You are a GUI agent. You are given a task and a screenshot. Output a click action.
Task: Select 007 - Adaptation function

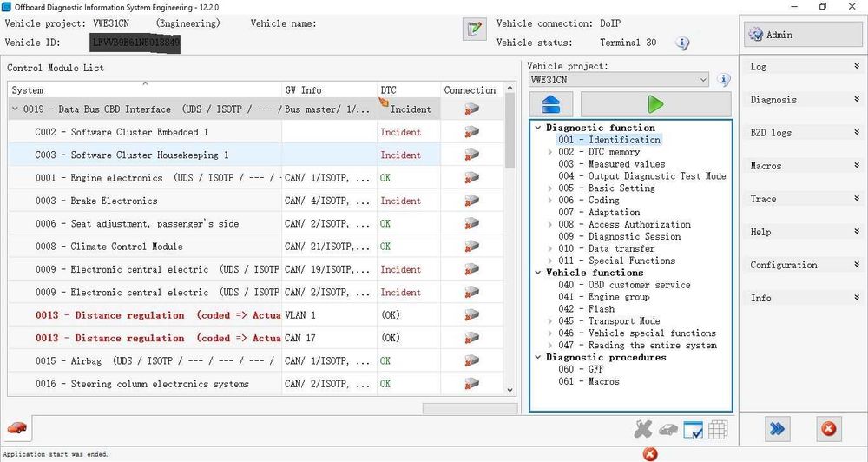point(598,212)
